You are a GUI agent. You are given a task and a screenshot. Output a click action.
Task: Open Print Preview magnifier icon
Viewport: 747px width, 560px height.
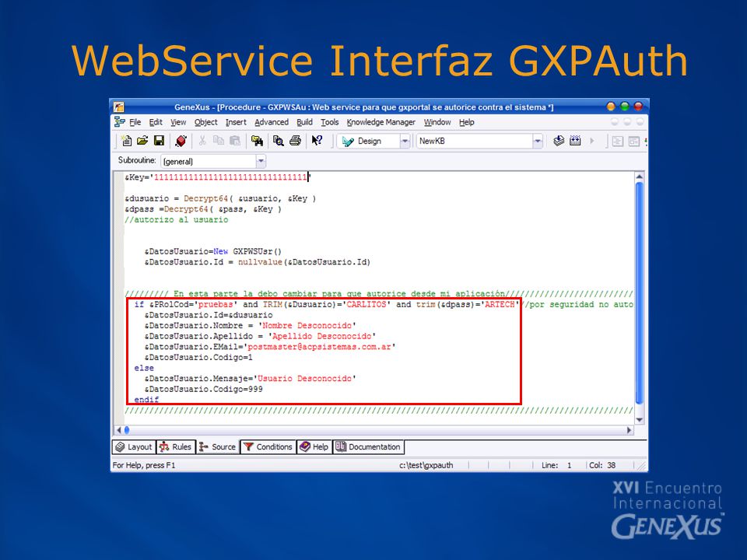click(279, 141)
